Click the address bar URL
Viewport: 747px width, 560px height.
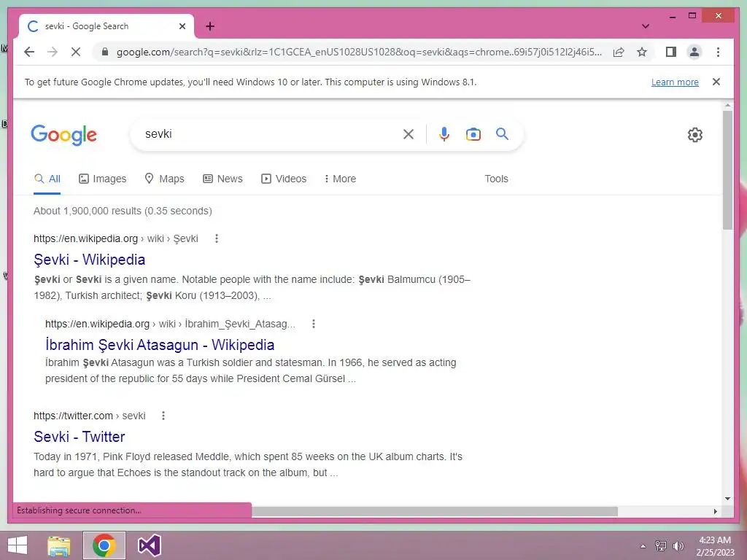359,52
